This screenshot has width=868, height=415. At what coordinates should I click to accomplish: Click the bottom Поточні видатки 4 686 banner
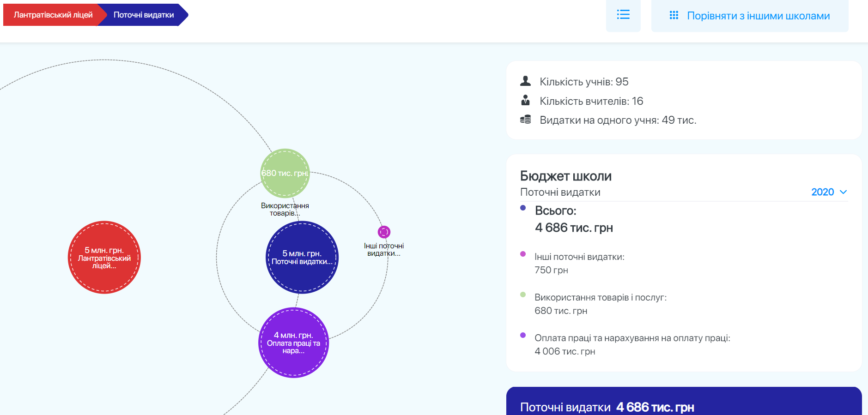(x=684, y=401)
